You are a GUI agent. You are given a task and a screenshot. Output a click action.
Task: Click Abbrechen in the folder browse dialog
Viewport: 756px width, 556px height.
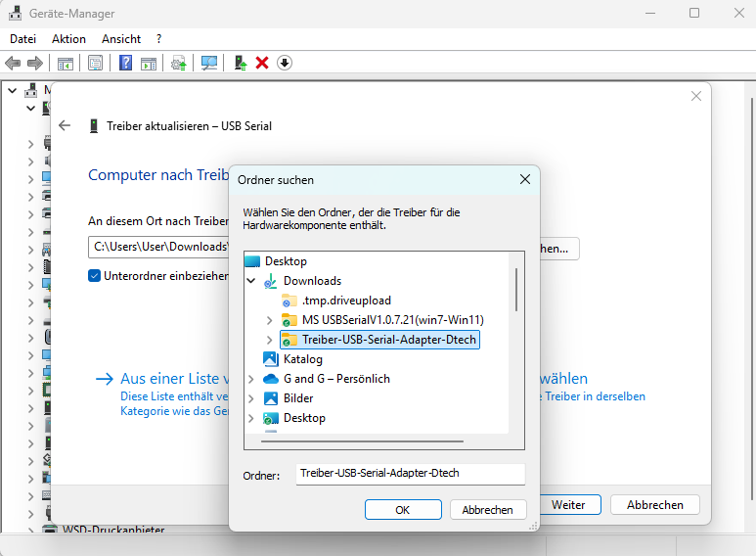(487, 510)
